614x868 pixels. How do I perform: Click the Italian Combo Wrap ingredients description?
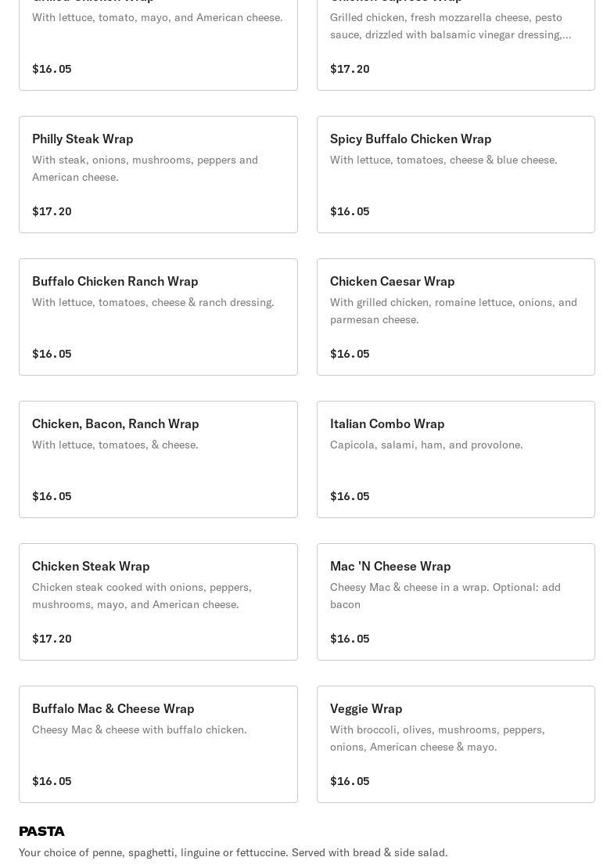[x=426, y=445]
